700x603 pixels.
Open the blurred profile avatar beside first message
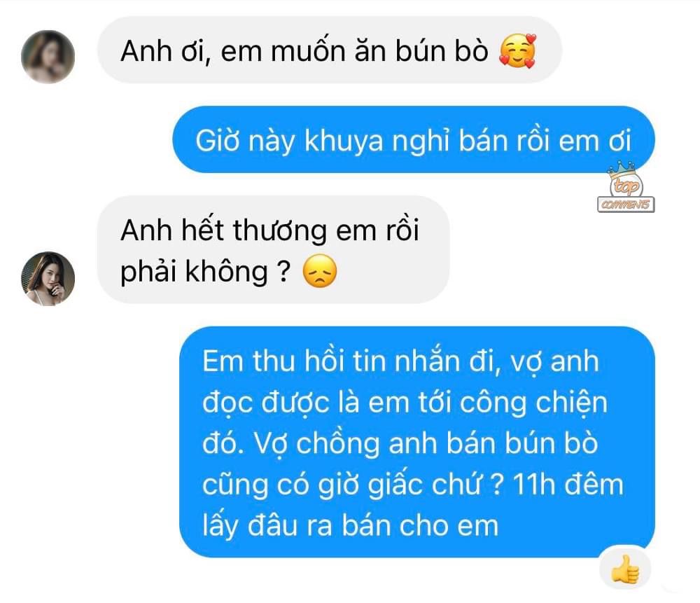(48, 57)
